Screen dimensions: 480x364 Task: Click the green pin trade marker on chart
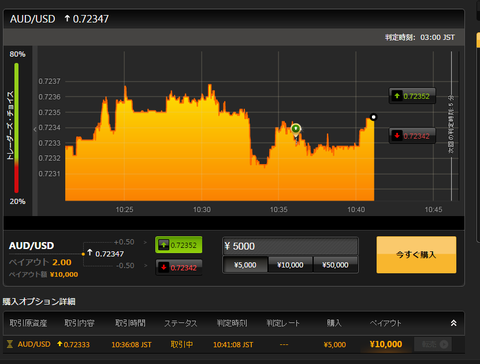[x=296, y=129]
